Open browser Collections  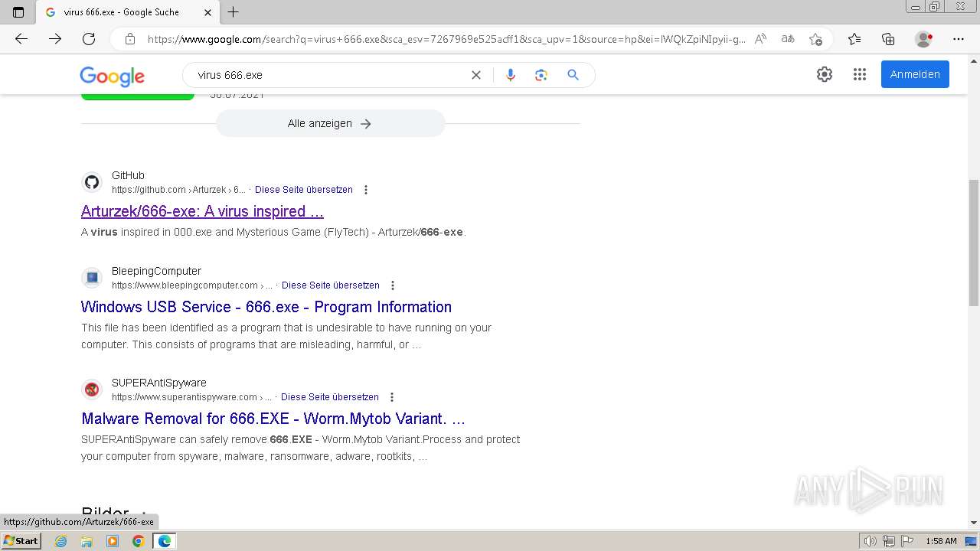point(888,39)
